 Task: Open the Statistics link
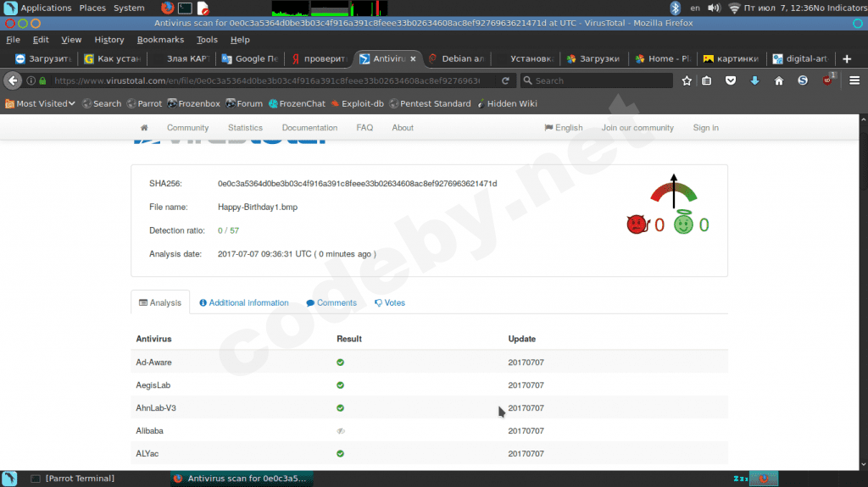[x=245, y=128]
